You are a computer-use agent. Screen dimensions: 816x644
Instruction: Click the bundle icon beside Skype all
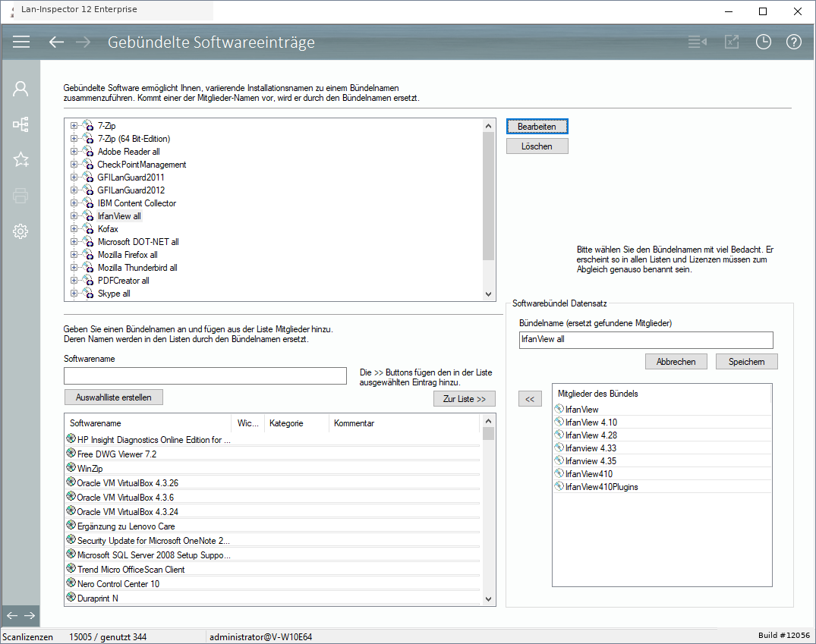(89, 294)
